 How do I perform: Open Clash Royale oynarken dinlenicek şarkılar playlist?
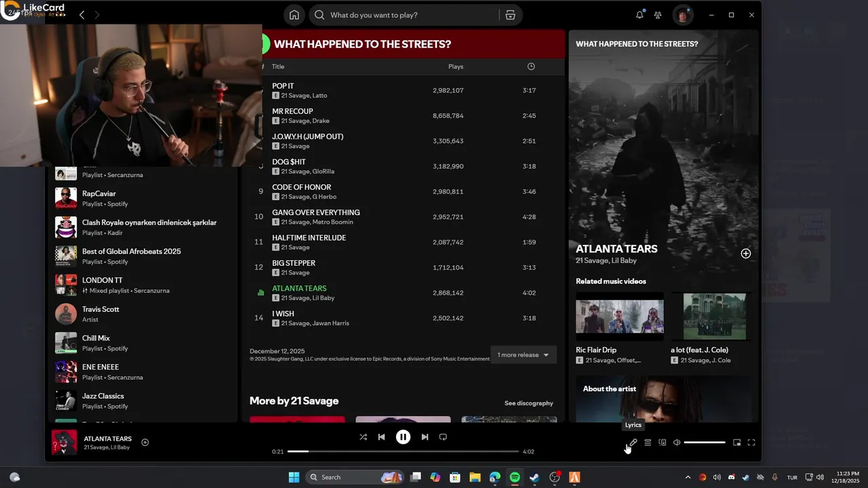click(142, 227)
